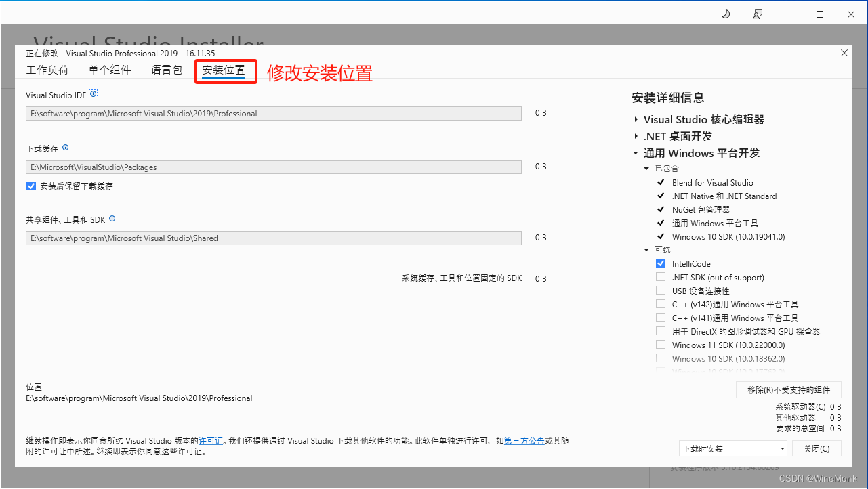Minimize the Visual Studio Installer window
The image size is (868, 489).
coord(789,14)
